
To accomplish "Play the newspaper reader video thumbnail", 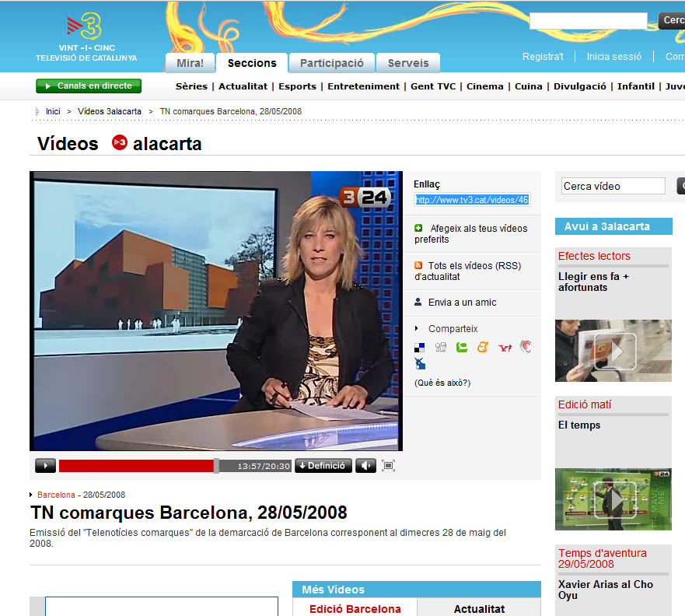I will coord(613,350).
